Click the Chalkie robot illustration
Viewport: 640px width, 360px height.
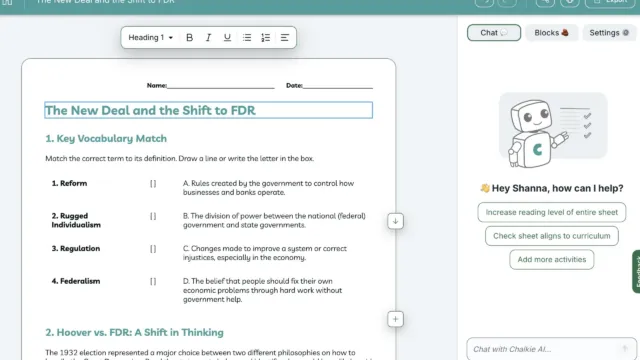tap(553, 131)
